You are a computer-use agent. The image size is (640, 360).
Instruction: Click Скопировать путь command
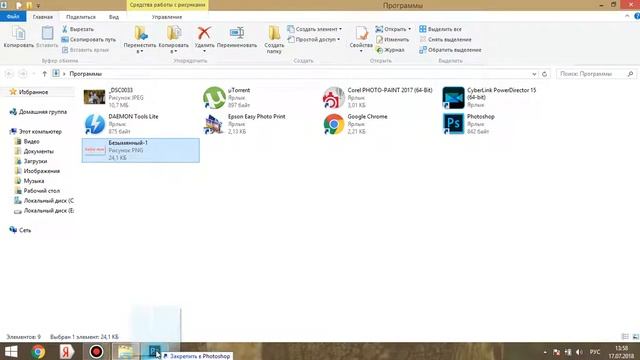click(89, 40)
